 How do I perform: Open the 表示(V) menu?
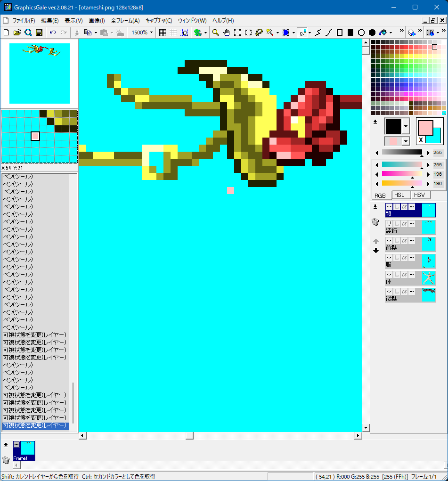[73, 21]
